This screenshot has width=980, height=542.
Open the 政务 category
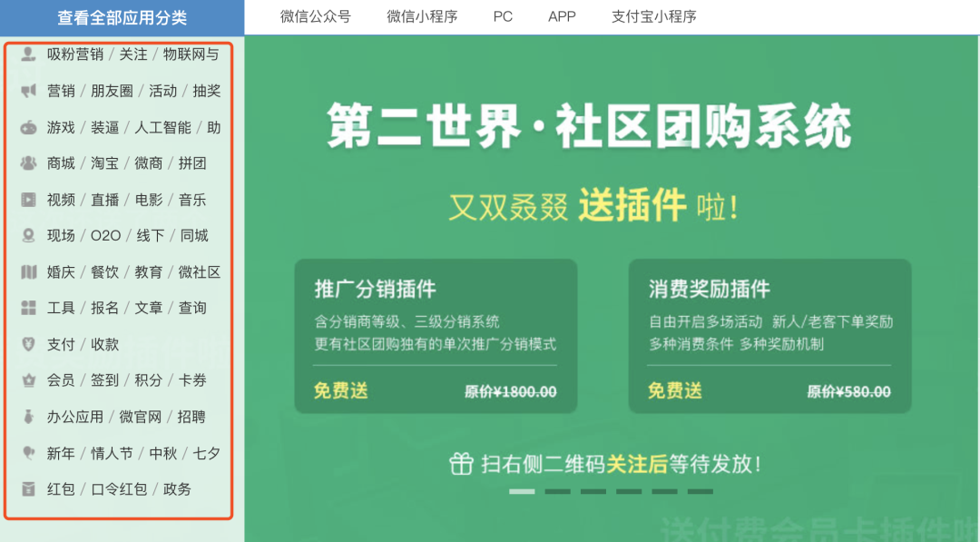click(x=178, y=488)
